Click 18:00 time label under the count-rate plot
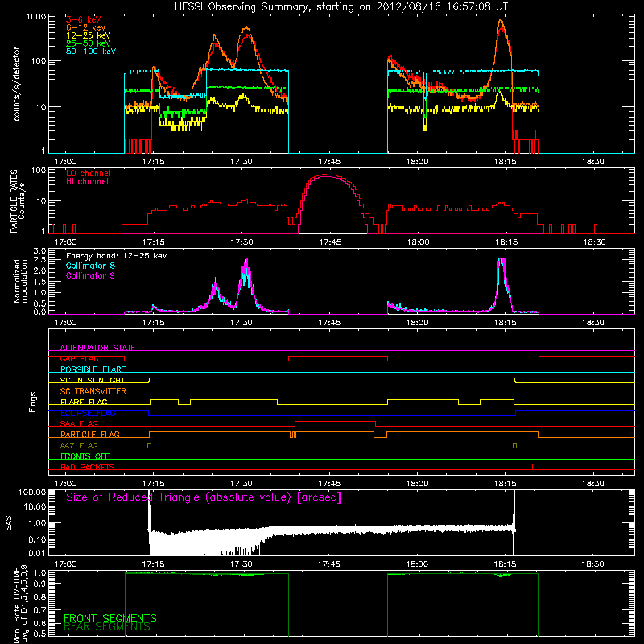Viewport: 644px width, 644px height. pos(417,162)
